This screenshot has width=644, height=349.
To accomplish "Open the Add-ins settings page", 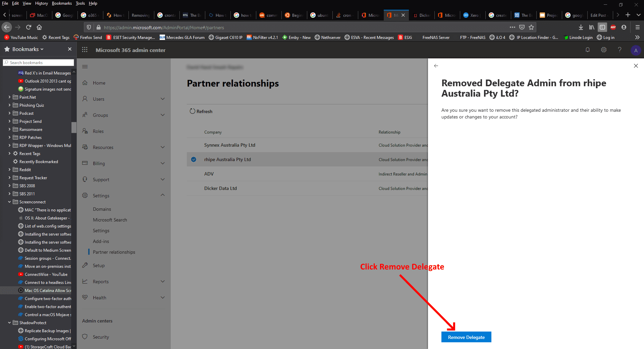I will (101, 241).
